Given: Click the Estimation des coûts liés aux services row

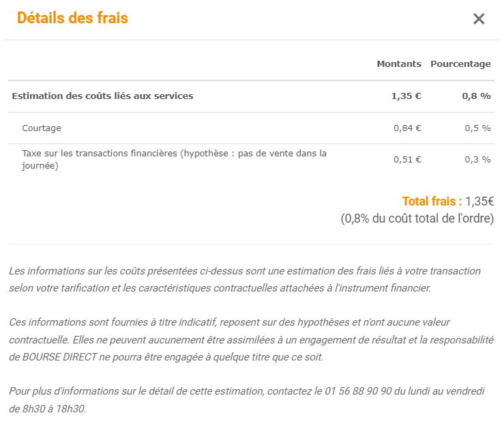Looking at the screenshot, I should [x=252, y=96].
